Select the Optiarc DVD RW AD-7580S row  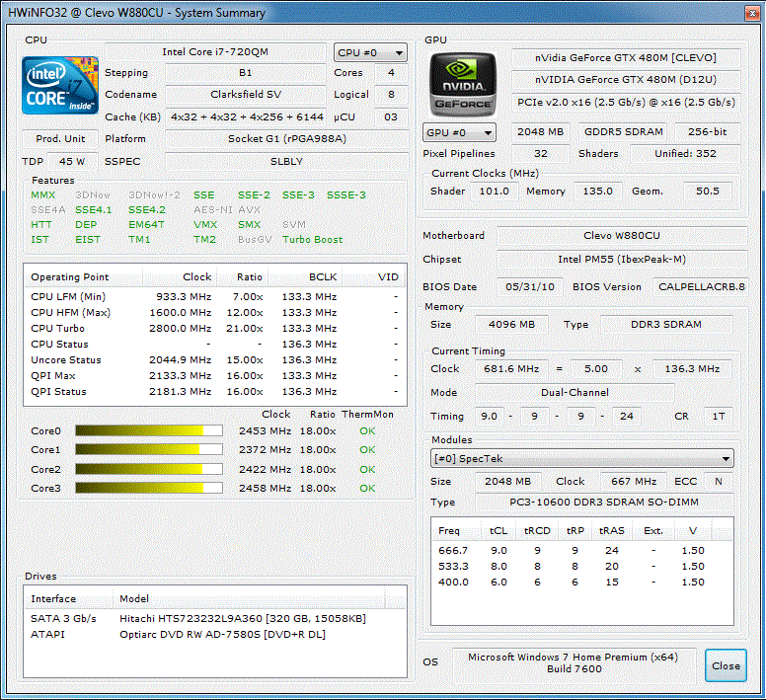(x=215, y=635)
